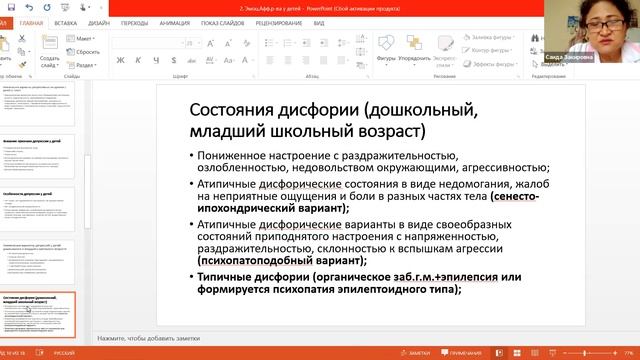640x360 pixels.
Task: Open the РЕЦЕНЗИРОВАНИЕ ribbon tab
Action: (x=279, y=23)
